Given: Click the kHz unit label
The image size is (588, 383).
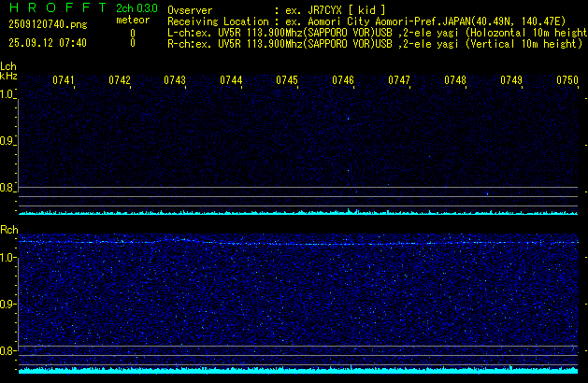Looking at the screenshot, I should (x=8, y=76).
